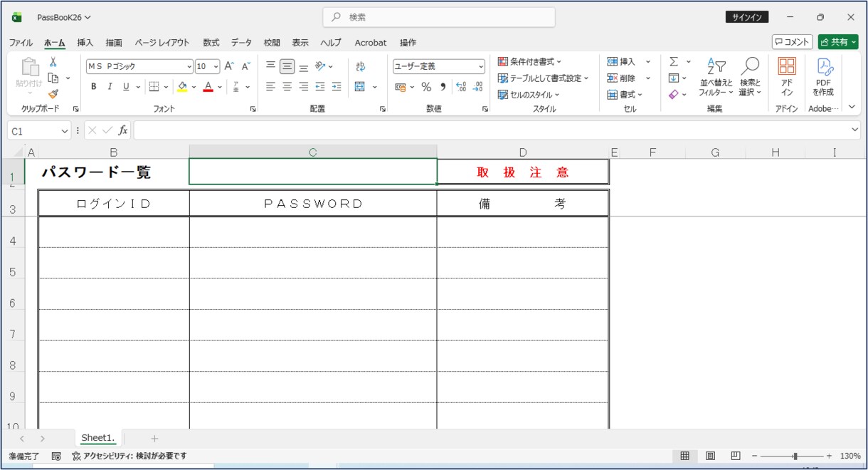The image size is (868, 470).
Task: Apply Percent Style with the % icon
Action: pyautogui.click(x=426, y=87)
